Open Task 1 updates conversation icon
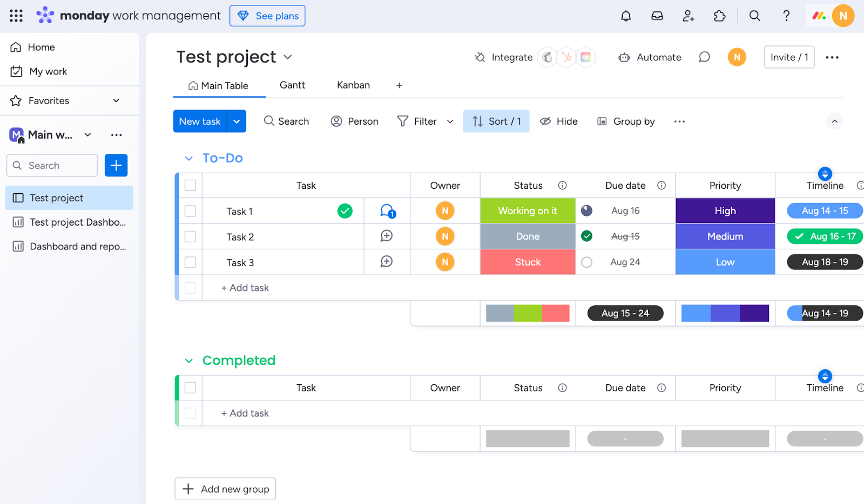 click(x=387, y=211)
